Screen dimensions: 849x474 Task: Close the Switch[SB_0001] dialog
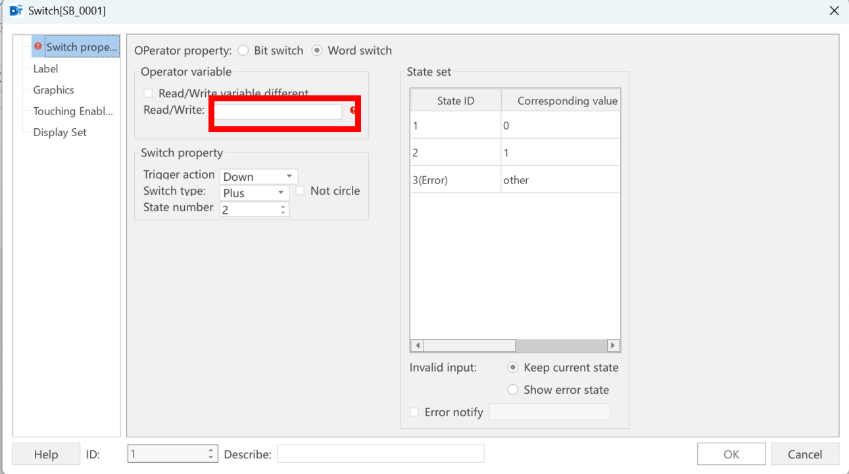[834, 10]
